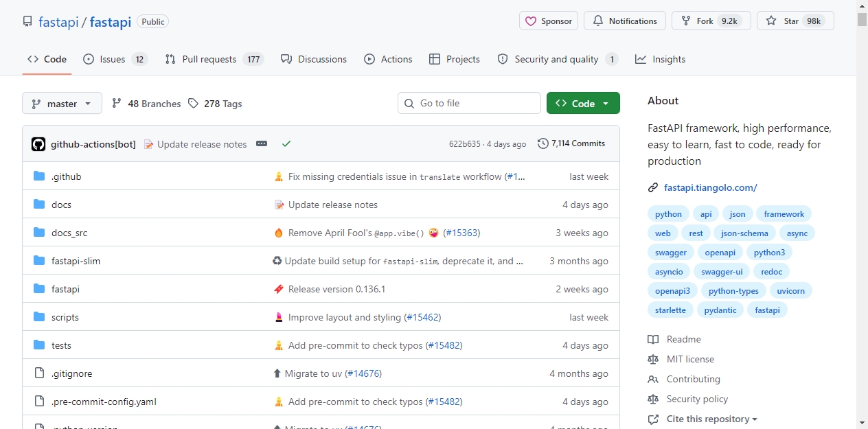This screenshot has height=429, width=868.
Task: Click the tag icon beside 278 Tags
Action: (194, 104)
